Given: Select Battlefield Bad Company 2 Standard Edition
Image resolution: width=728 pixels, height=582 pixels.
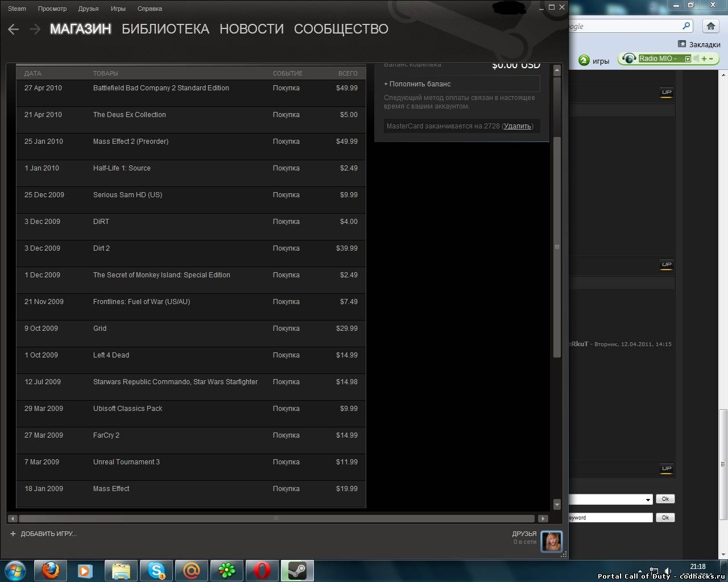Looking at the screenshot, I should (191, 93).
